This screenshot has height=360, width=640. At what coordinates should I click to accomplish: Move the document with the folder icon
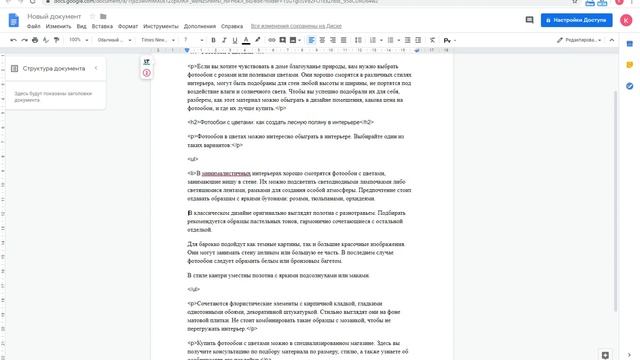click(x=103, y=16)
